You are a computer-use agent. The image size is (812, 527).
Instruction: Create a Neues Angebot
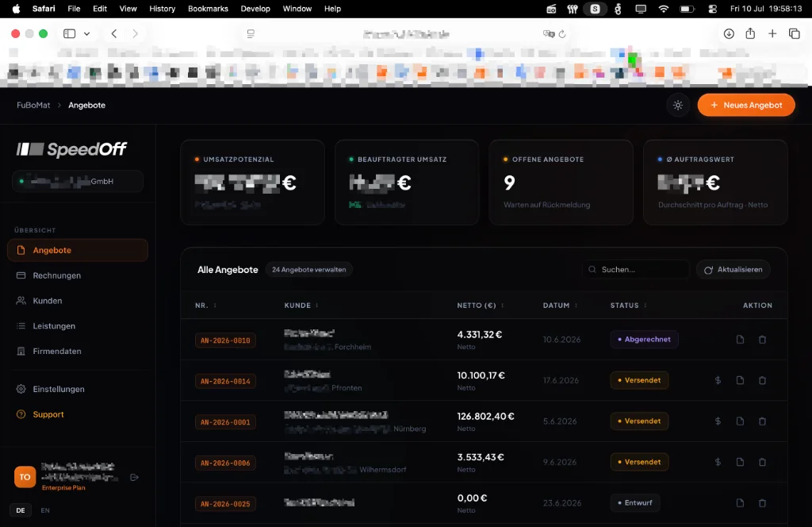pyautogui.click(x=746, y=106)
